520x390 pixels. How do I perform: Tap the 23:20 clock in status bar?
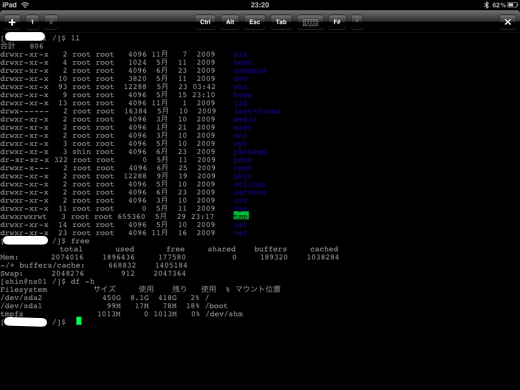tap(260, 5)
